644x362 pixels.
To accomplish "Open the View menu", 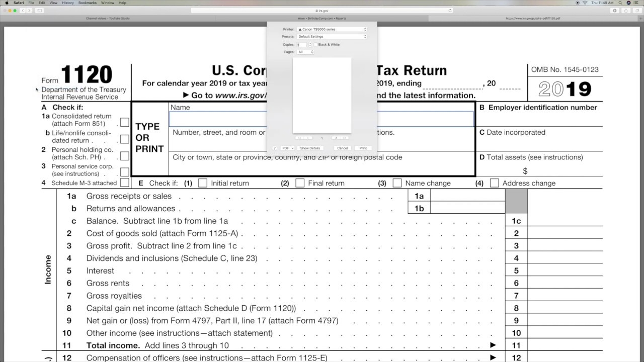I will (x=53, y=3).
